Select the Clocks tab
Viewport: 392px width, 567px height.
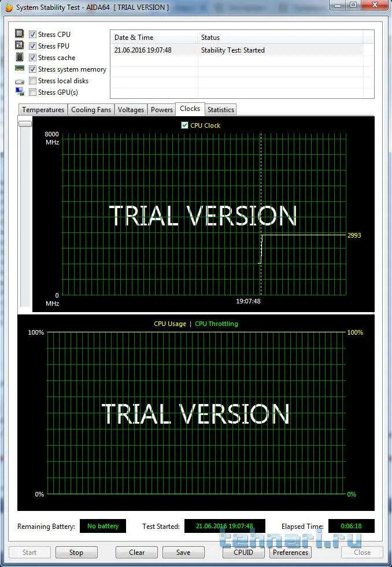(190, 109)
